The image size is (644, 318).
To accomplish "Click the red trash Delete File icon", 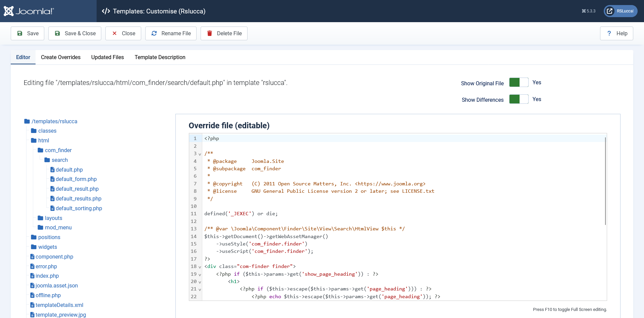I will click(210, 33).
